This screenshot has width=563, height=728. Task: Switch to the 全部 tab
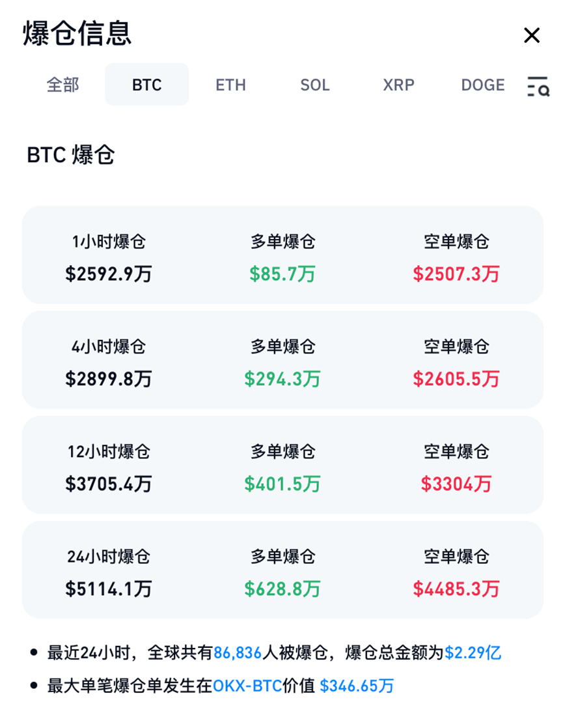63,85
